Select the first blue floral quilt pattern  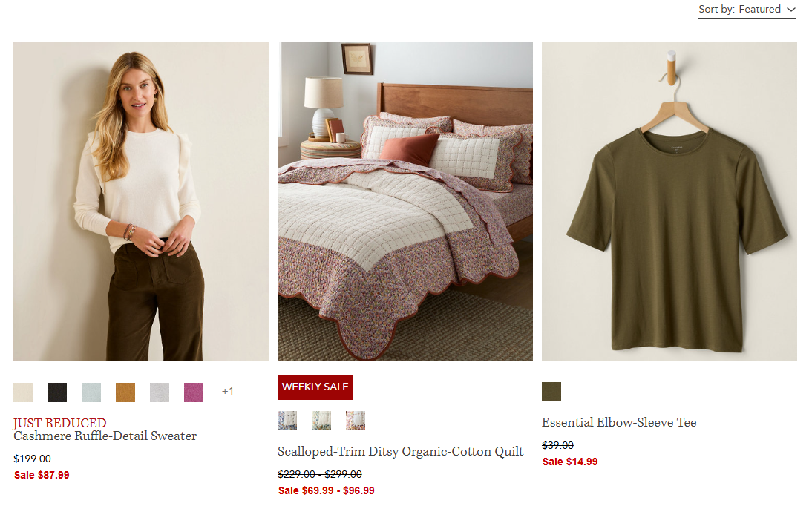(287, 421)
